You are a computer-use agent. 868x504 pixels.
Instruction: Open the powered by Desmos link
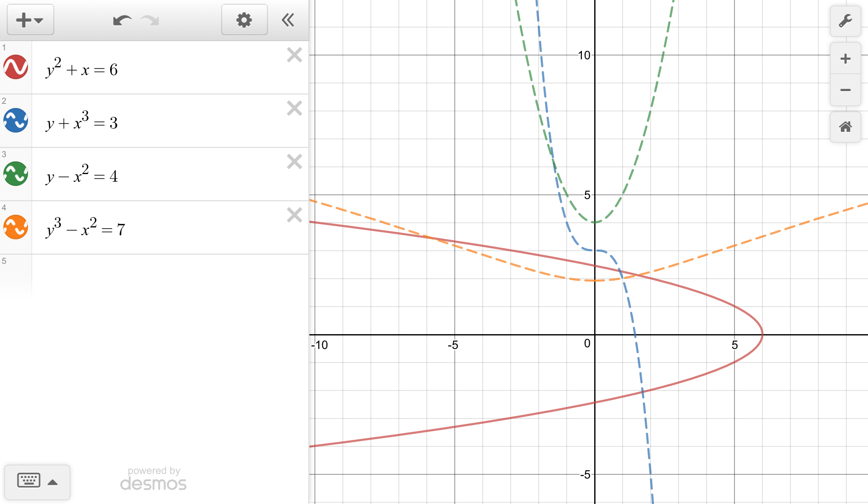pyautogui.click(x=153, y=479)
